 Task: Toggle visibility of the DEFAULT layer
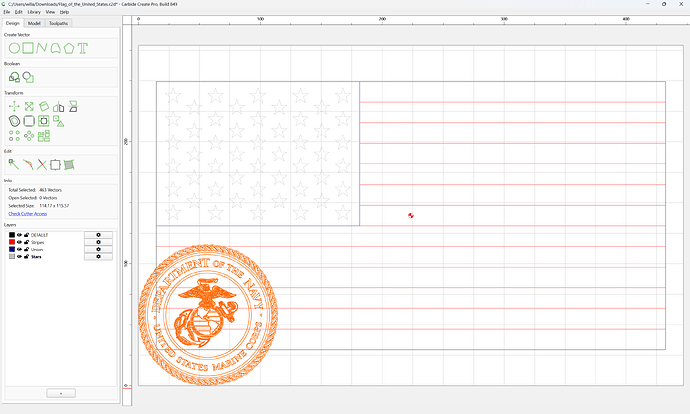(19, 235)
